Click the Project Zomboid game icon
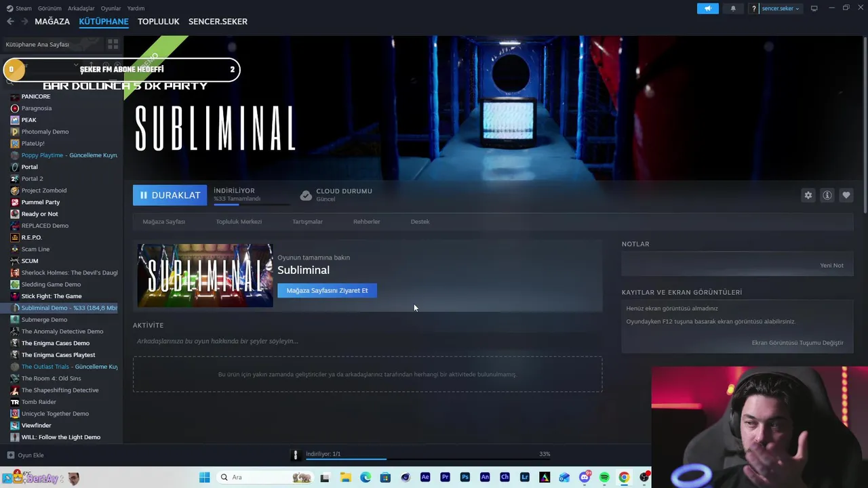Screen dimensions: 868x488 point(15,190)
